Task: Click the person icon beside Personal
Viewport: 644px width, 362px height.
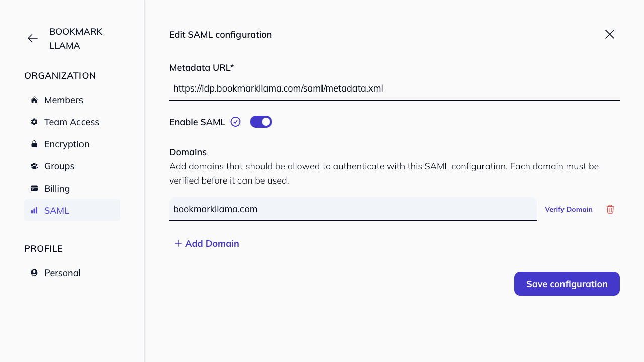Action: pyautogui.click(x=34, y=273)
